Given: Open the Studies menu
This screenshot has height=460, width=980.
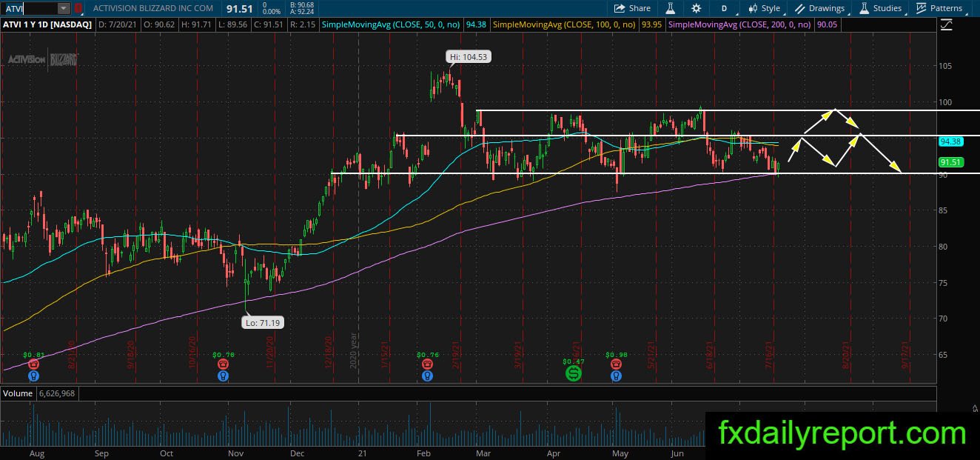Looking at the screenshot, I should 881,8.
